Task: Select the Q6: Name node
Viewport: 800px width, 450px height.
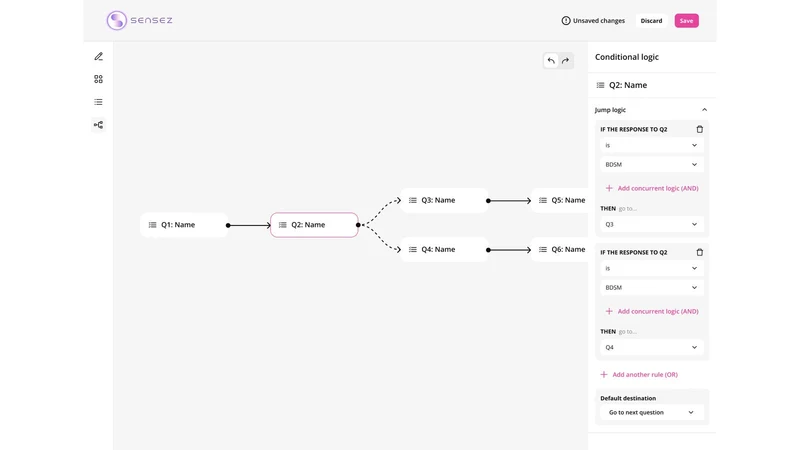Action: click(560, 249)
